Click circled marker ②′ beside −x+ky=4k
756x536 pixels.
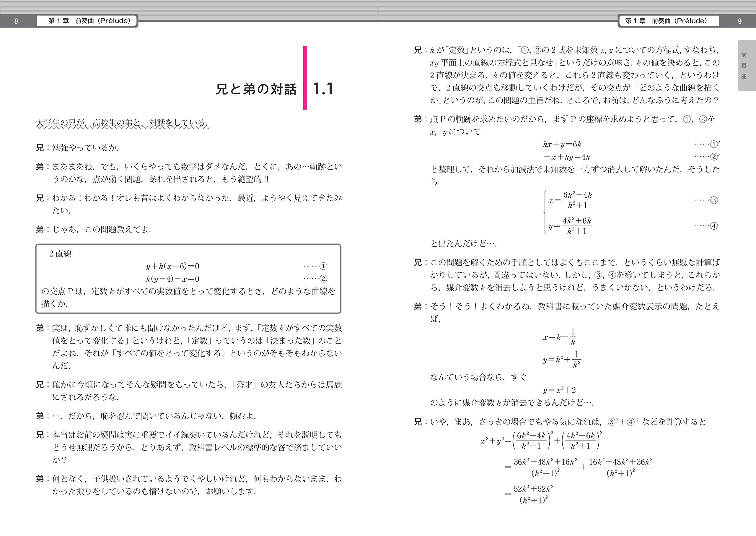[x=714, y=157]
